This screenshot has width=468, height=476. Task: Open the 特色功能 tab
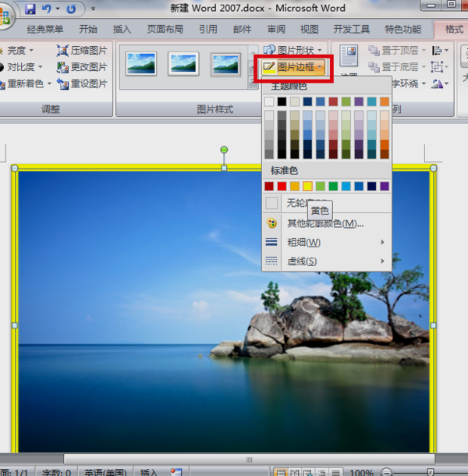(x=403, y=29)
